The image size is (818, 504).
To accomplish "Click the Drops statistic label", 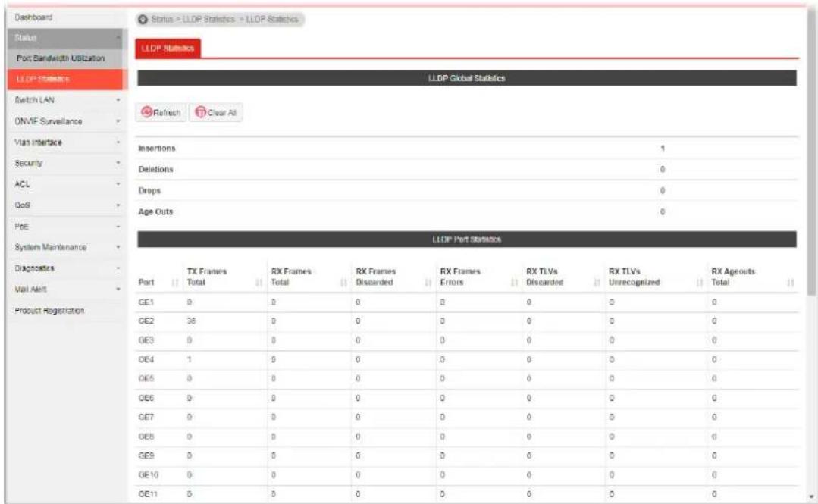I will coord(149,191).
